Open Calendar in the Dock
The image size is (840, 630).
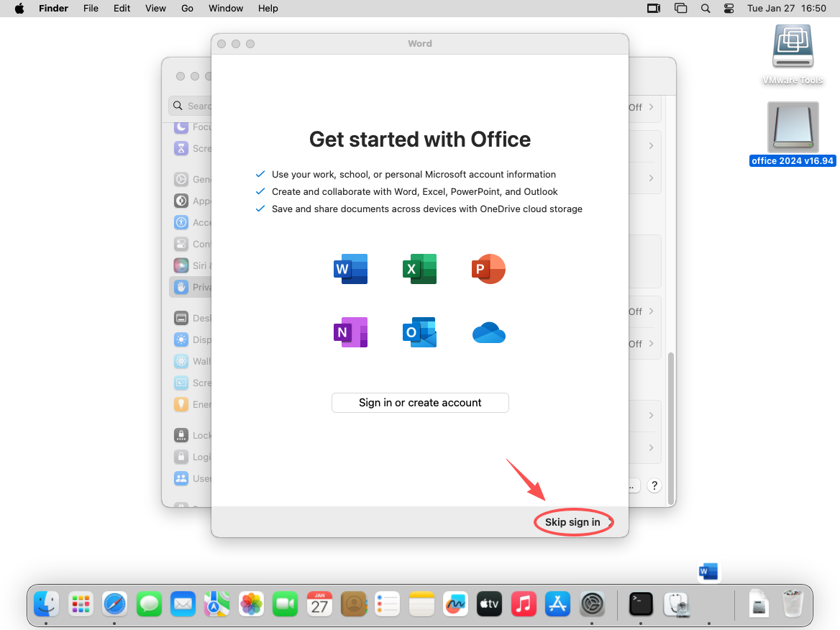tap(319, 605)
